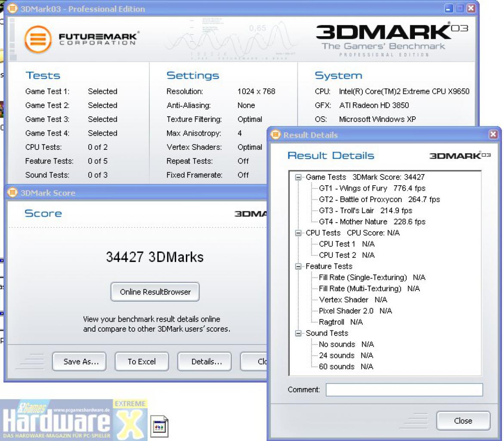Close the 3DMark03 Professional Edition window
504x441 pixels.
pos(471,8)
